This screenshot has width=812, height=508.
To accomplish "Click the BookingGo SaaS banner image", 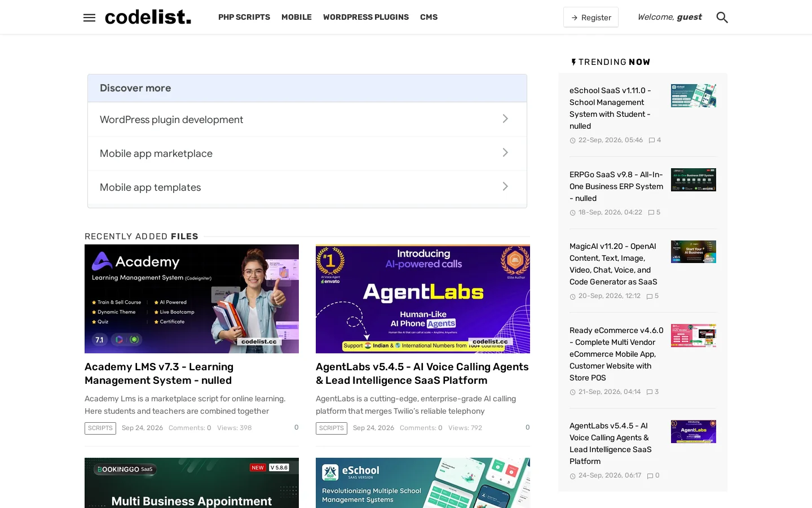I will pyautogui.click(x=192, y=483).
